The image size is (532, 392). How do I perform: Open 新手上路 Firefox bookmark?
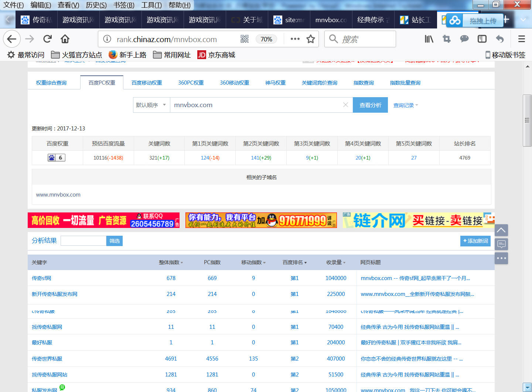pyautogui.click(x=127, y=55)
